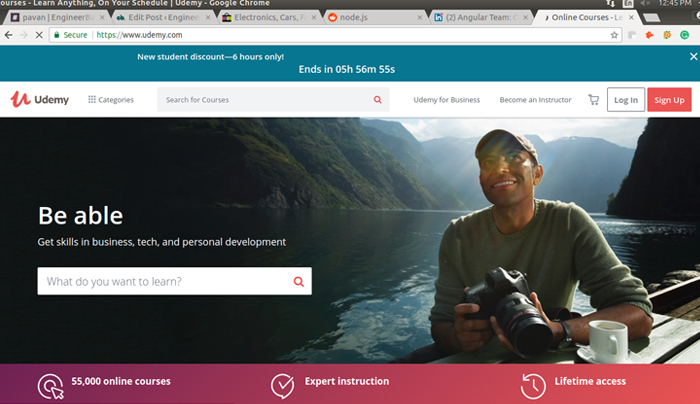Click the orange-red extension icon
This screenshot has width=700, height=404.
(x=650, y=35)
